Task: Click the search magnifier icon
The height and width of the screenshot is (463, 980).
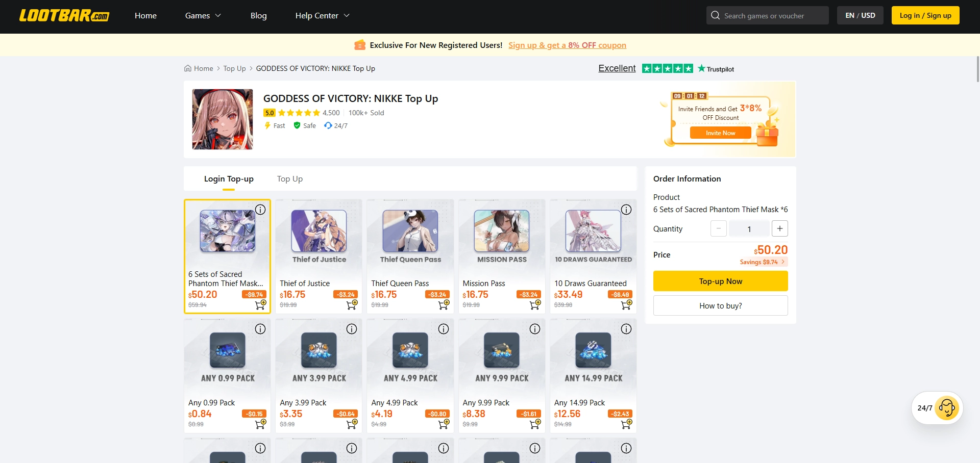Action: (x=715, y=15)
